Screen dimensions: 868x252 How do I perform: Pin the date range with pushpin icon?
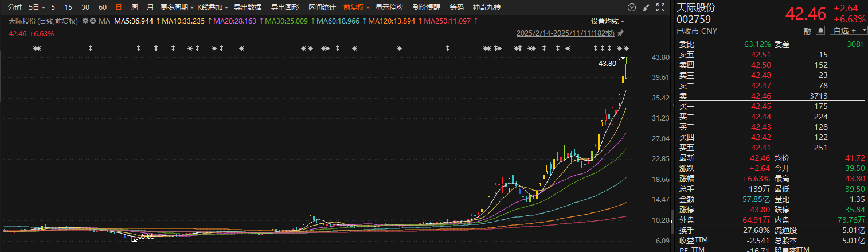[621, 34]
